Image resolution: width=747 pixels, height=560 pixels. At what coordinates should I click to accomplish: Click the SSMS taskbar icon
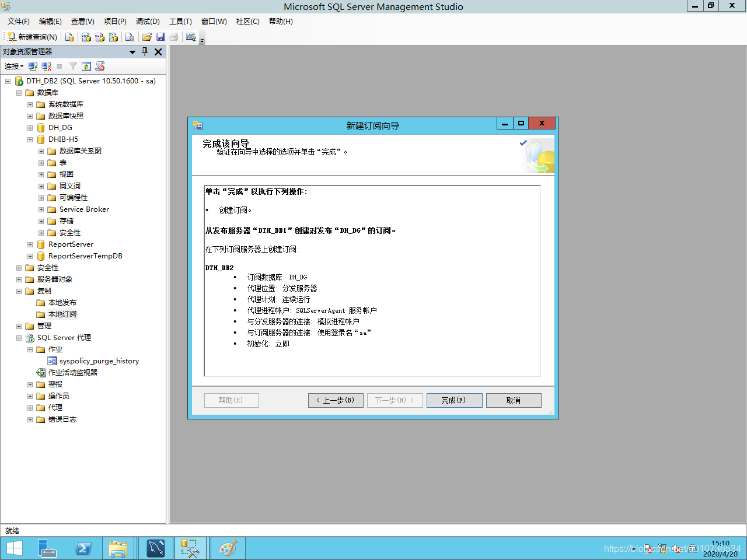[x=190, y=548]
